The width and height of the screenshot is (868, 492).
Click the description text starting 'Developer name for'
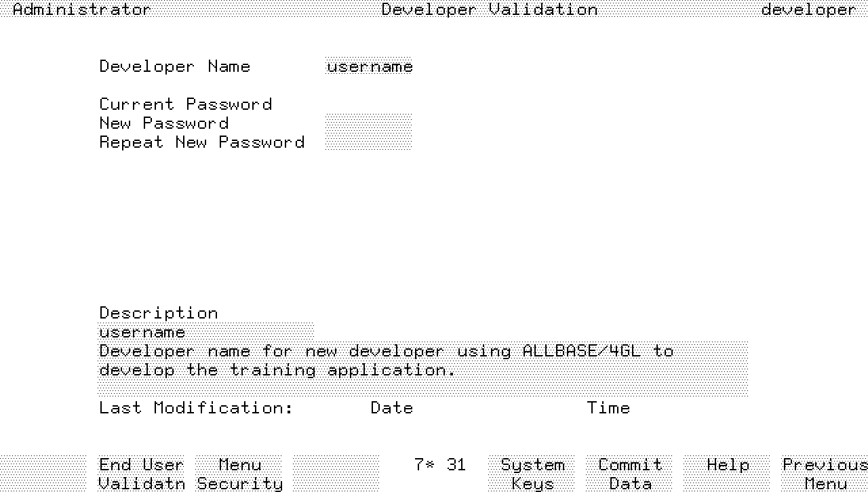422,361
